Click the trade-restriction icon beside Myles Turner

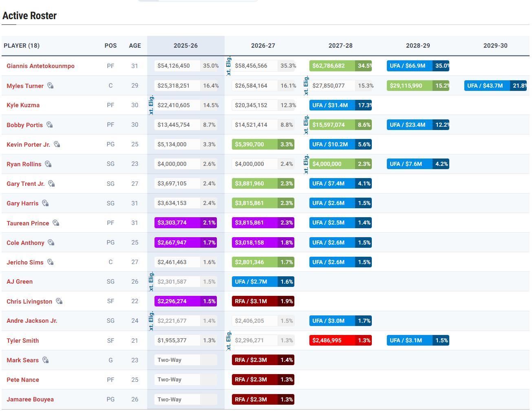(x=50, y=86)
